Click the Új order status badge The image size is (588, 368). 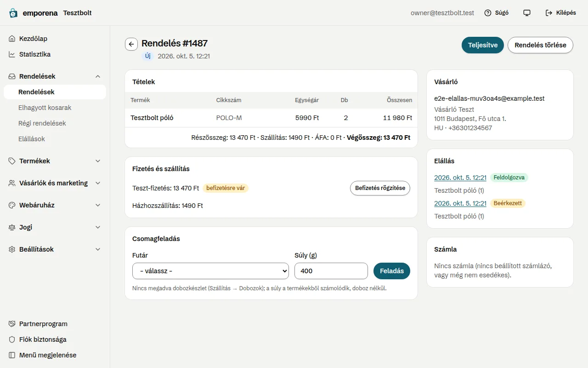coord(147,56)
